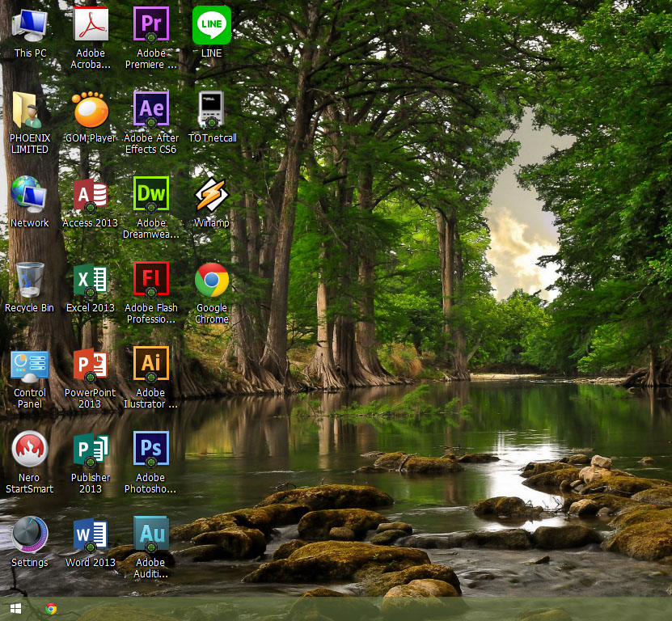
Task: Click the TOTnetcall shortcut
Action: [211, 109]
